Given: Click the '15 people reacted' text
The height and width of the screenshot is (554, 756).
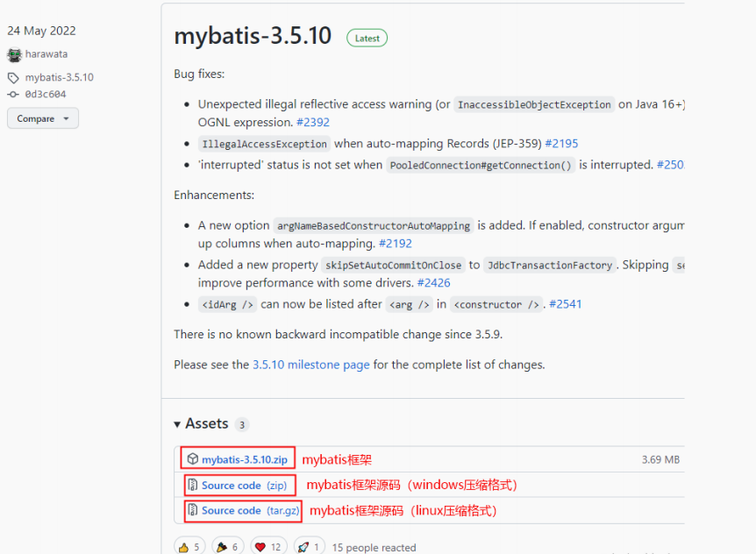Looking at the screenshot, I should [x=374, y=547].
